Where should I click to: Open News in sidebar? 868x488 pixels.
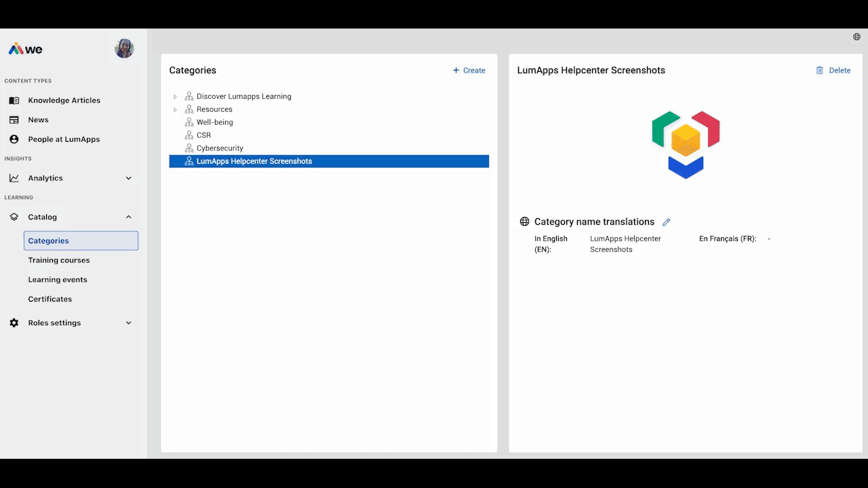(39, 120)
